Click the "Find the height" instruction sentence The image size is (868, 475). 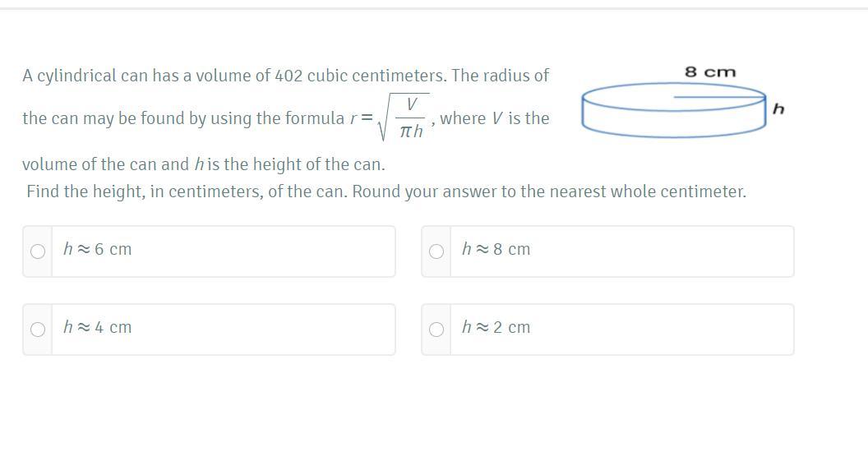click(386, 191)
